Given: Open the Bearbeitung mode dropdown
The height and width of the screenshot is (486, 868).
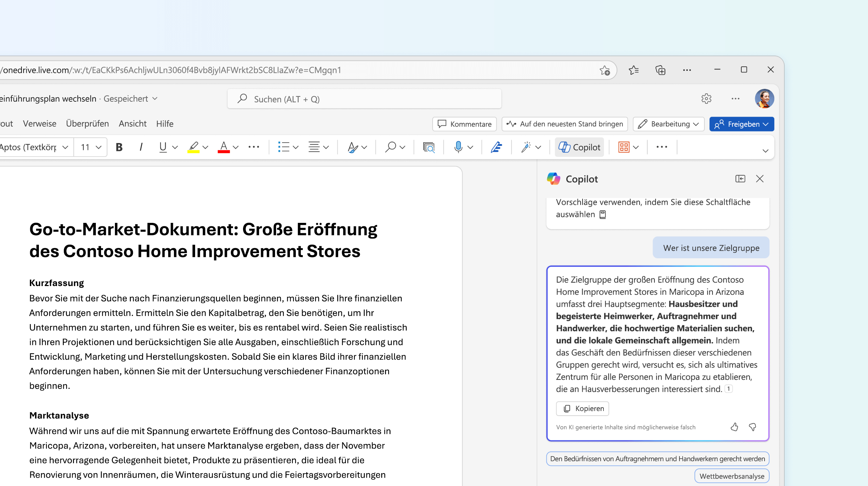Looking at the screenshot, I should [669, 124].
